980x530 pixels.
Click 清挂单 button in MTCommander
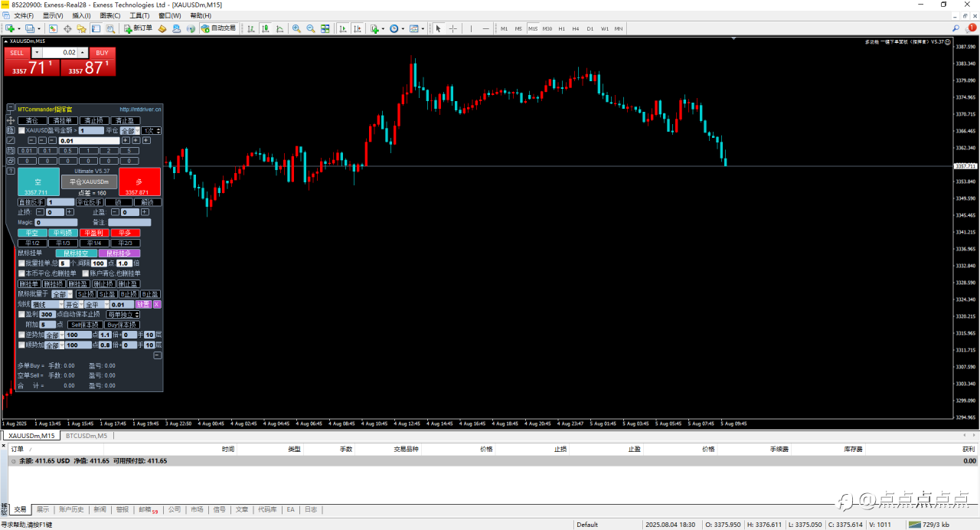(x=63, y=120)
